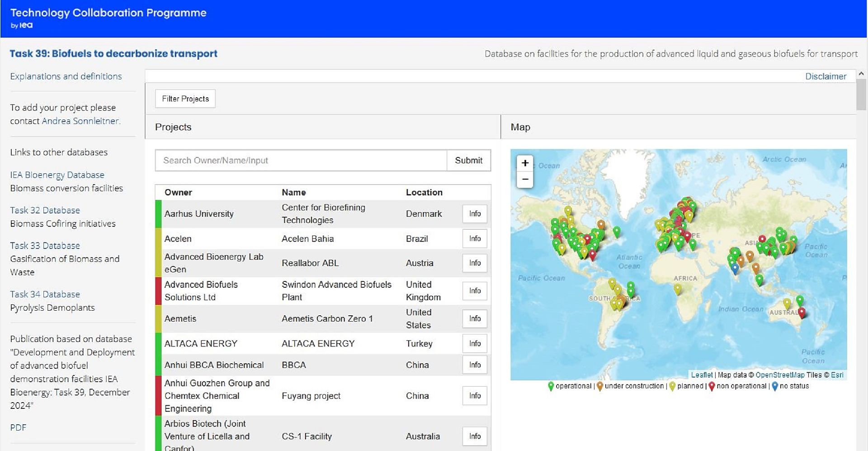
Task: Click the Turkey location cell
Action: pos(419,343)
